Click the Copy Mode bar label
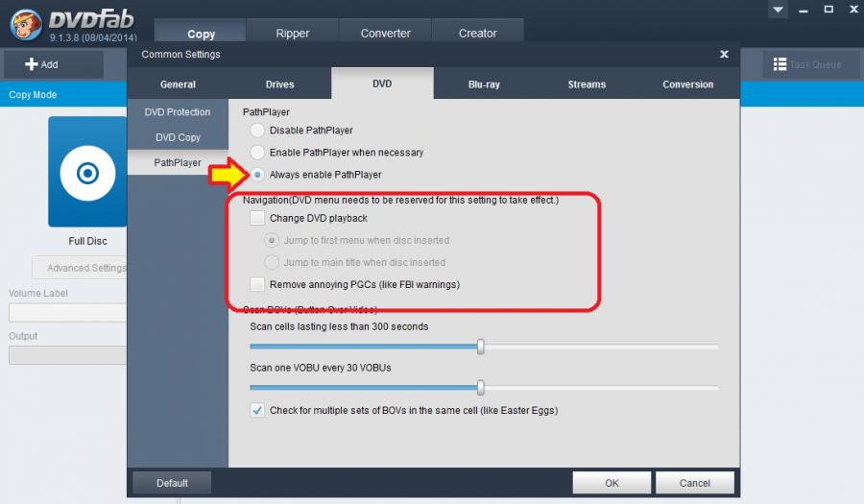The width and height of the screenshot is (864, 504). [33, 95]
